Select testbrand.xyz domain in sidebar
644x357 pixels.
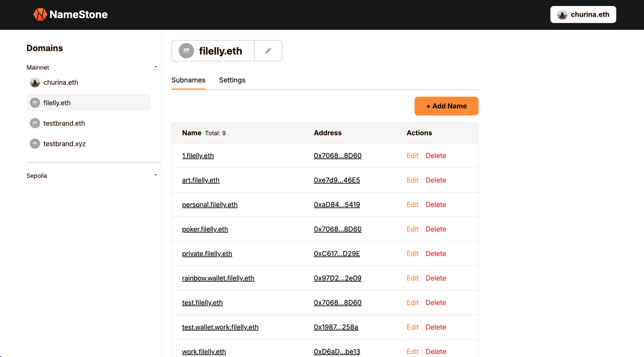tap(88, 144)
